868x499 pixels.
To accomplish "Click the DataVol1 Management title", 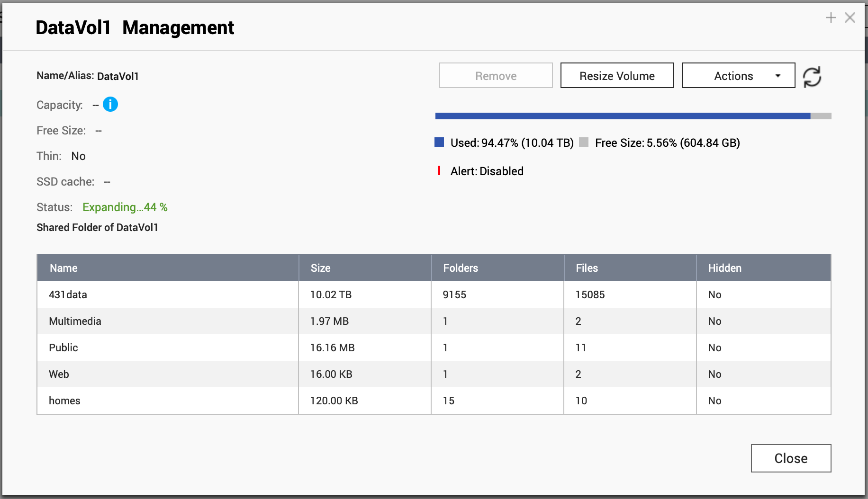I will coord(135,27).
